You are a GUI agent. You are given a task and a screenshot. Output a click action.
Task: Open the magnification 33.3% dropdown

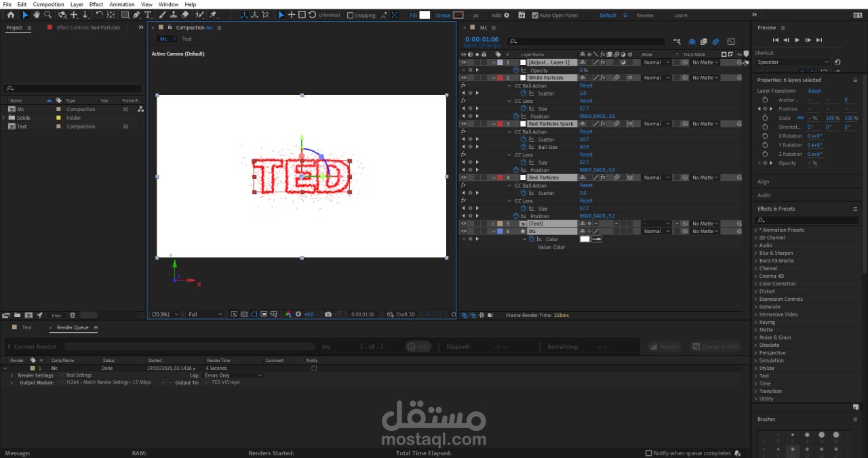[165, 314]
